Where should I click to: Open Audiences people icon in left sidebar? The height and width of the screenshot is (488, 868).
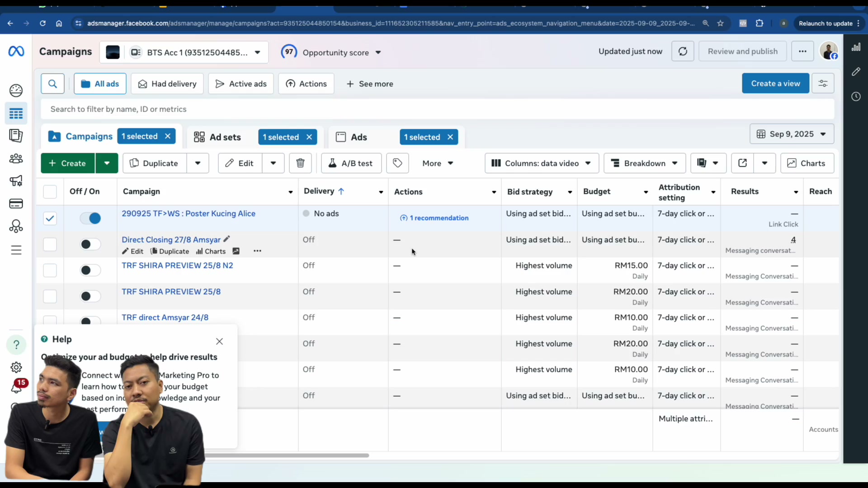point(16,159)
